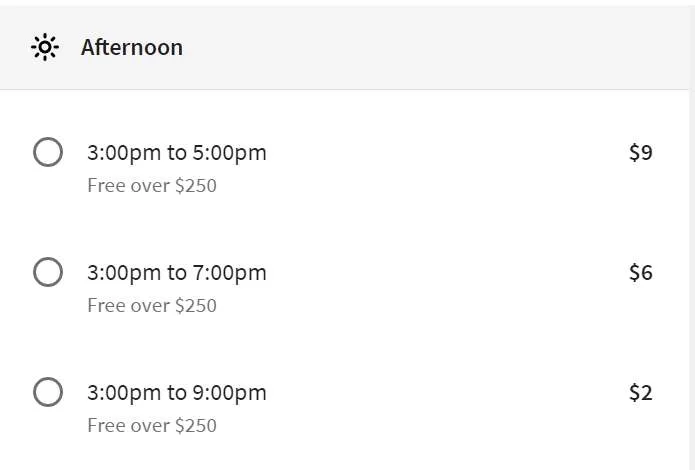Click the sun icon beside Afternoon
The image size is (695, 470).
45,47
